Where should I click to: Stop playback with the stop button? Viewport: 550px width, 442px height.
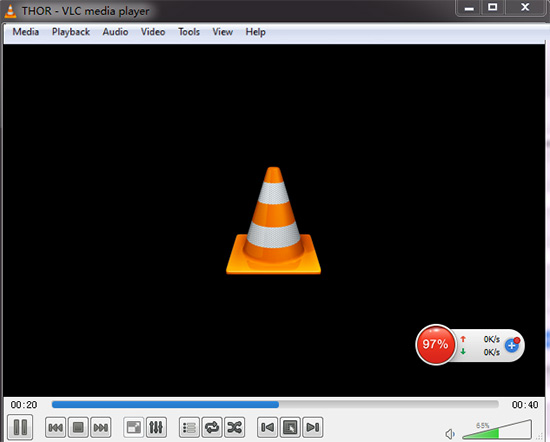pos(78,427)
